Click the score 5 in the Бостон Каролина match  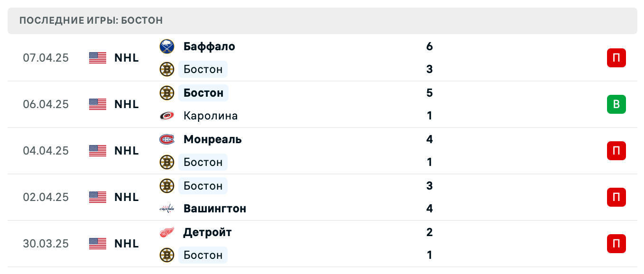(x=429, y=93)
